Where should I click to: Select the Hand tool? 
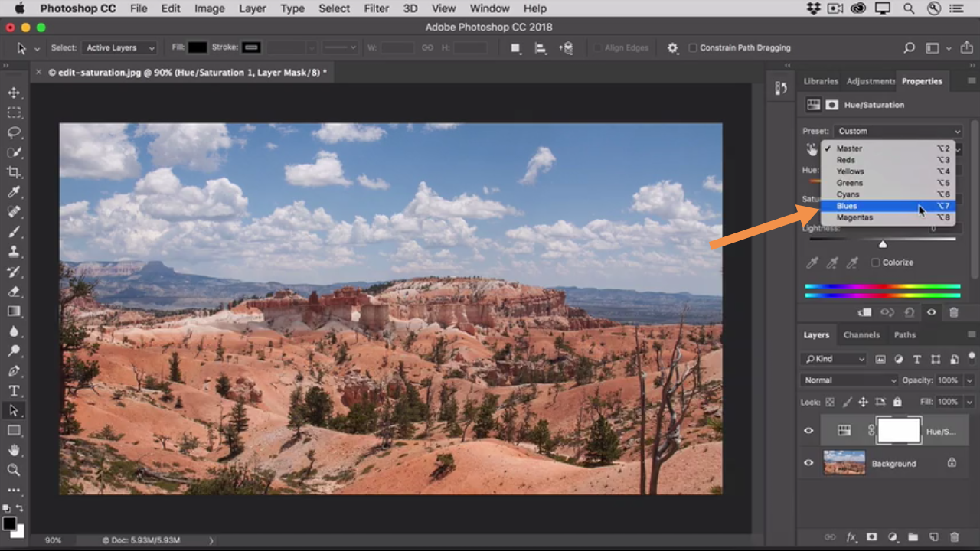tap(14, 450)
